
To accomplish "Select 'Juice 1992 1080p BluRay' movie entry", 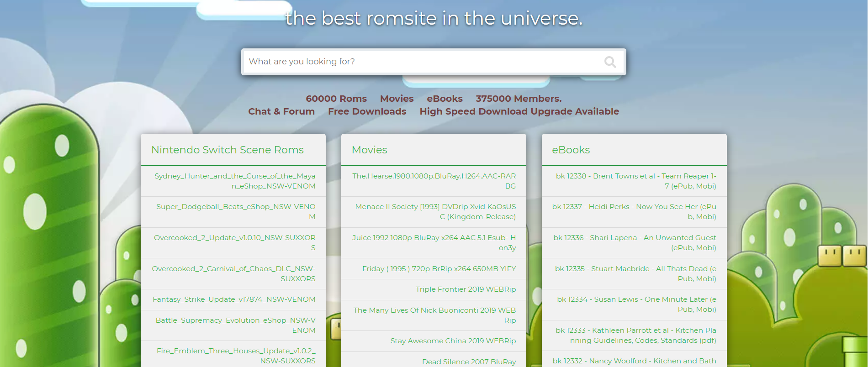I will 434,243.
